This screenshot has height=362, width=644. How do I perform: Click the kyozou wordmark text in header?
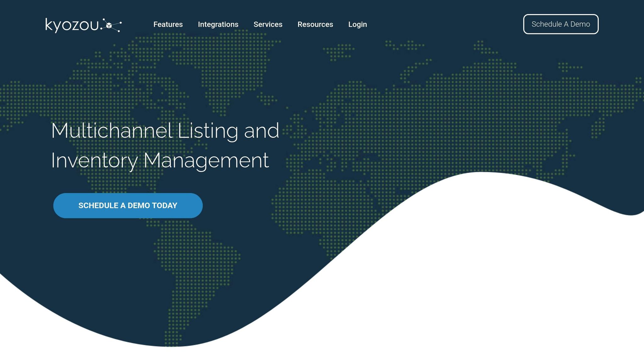click(72, 25)
